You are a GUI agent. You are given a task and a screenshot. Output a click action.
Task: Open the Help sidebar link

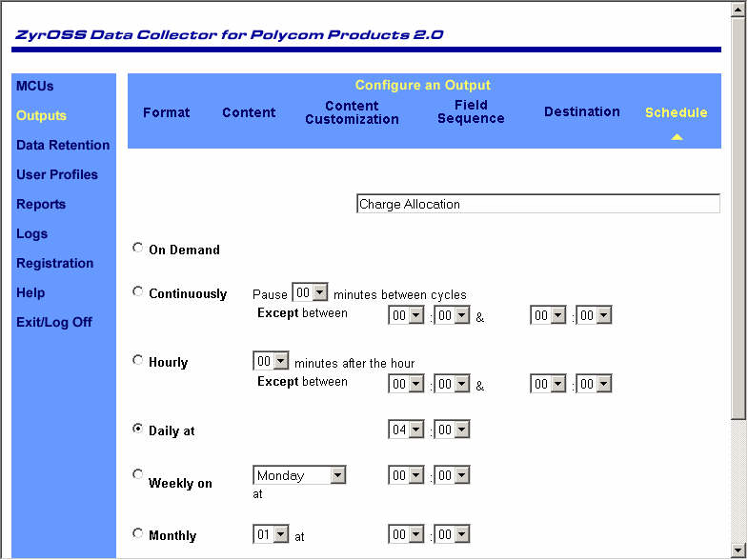30,293
